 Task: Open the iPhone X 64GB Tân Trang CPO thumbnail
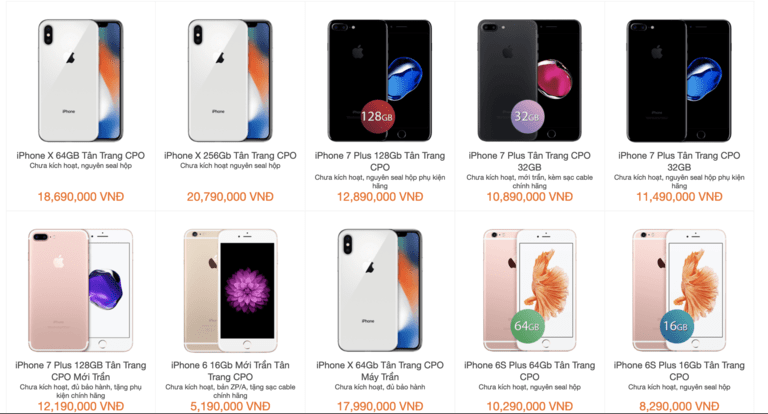click(81, 80)
